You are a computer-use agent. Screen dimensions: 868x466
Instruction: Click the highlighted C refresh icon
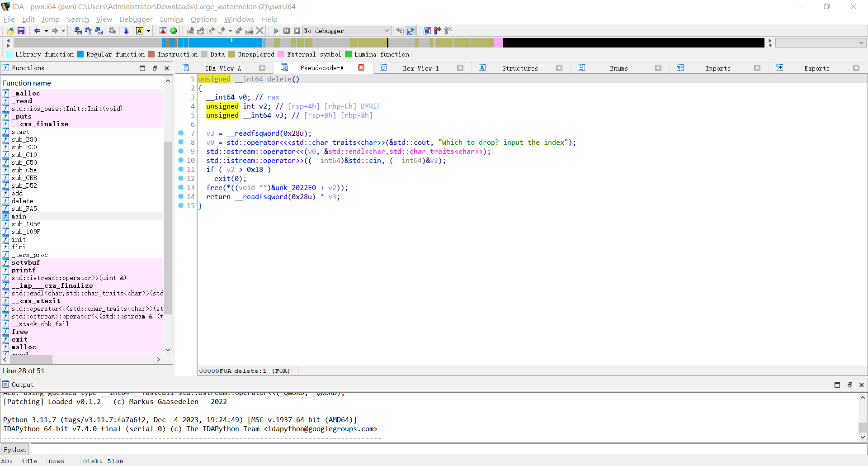tap(411, 31)
